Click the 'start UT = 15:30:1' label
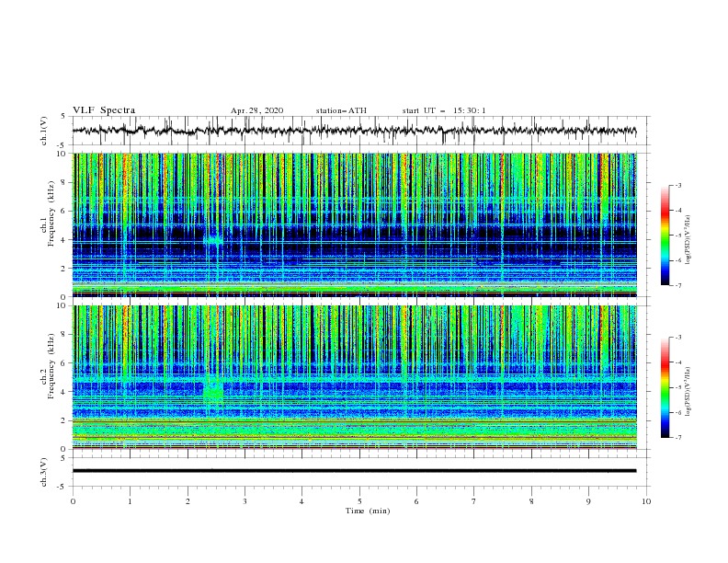 point(444,110)
